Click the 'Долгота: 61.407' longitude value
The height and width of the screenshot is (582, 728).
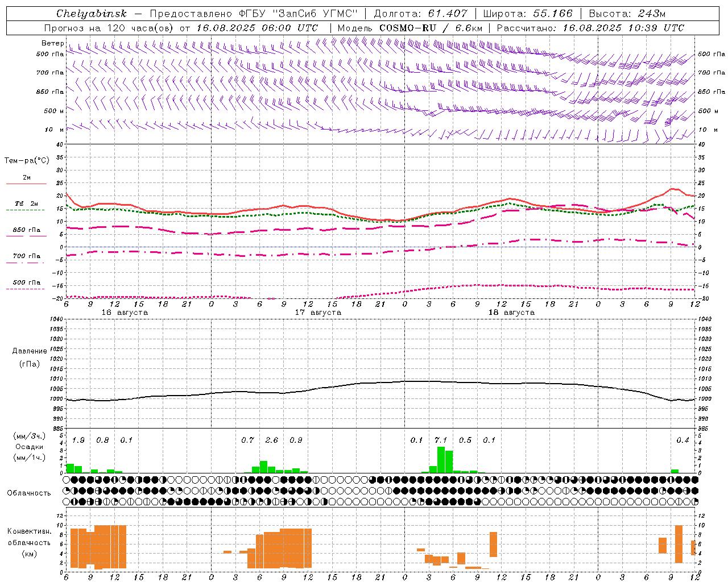[x=420, y=14]
